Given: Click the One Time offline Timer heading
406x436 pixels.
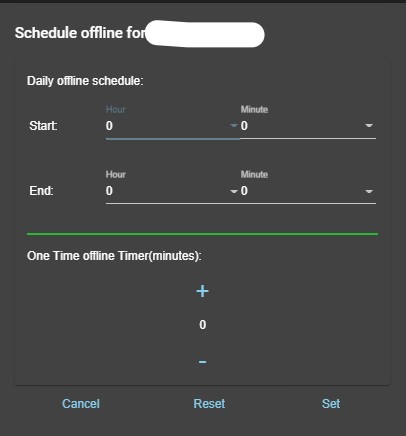Looking at the screenshot, I should (x=114, y=256).
